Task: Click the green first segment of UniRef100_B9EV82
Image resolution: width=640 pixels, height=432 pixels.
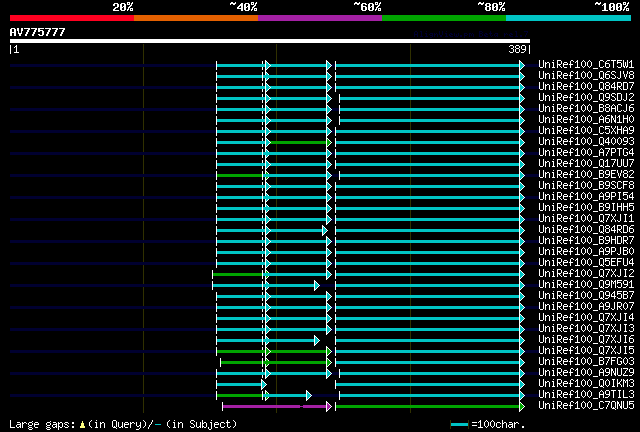Action: (x=240, y=176)
